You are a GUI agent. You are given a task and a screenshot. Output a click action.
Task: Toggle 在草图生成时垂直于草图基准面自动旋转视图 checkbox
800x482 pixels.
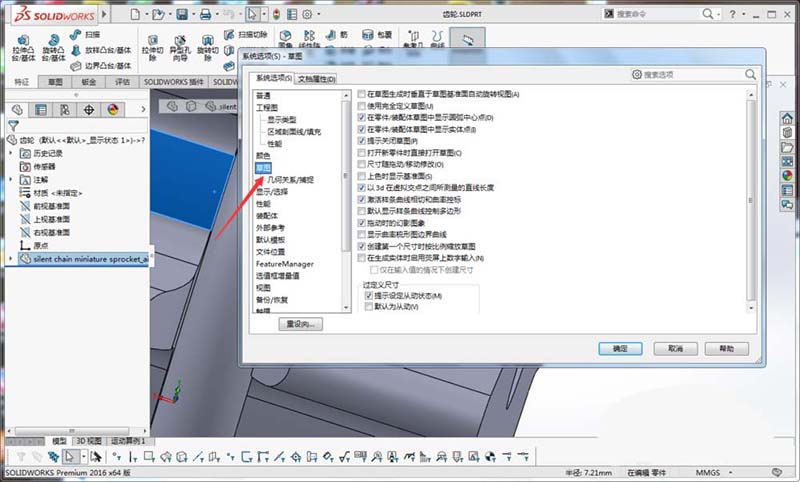coord(362,94)
